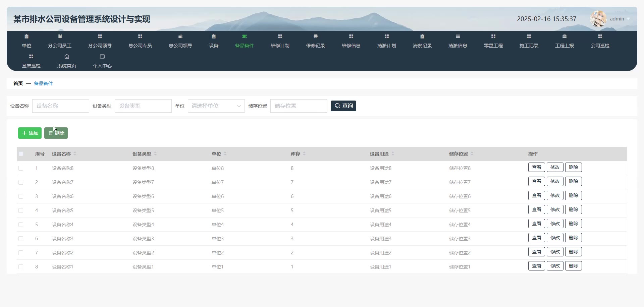This screenshot has width=644, height=307.
Task: Open the 公司巡检 menu item
Action: [x=600, y=46]
